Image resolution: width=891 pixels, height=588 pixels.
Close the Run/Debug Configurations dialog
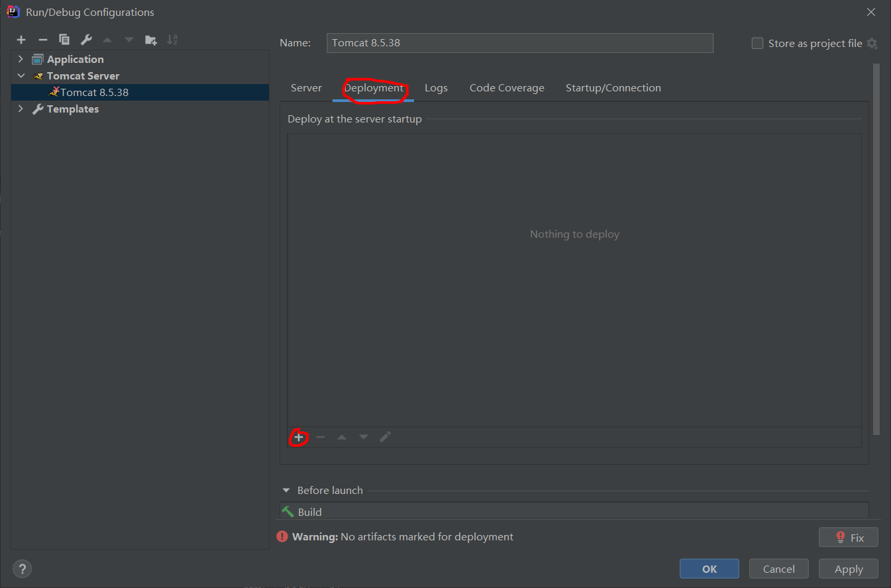pyautogui.click(x=871, y=12)
